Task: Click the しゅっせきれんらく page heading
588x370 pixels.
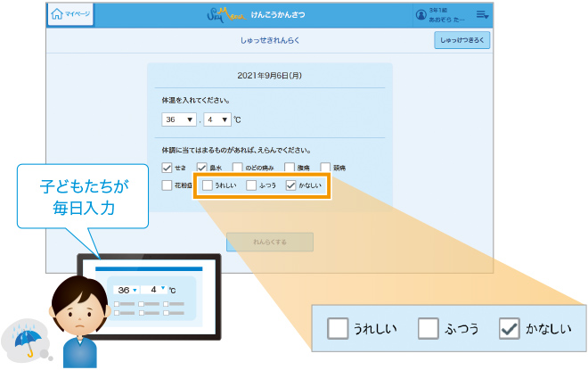Action: pos(270,40)
